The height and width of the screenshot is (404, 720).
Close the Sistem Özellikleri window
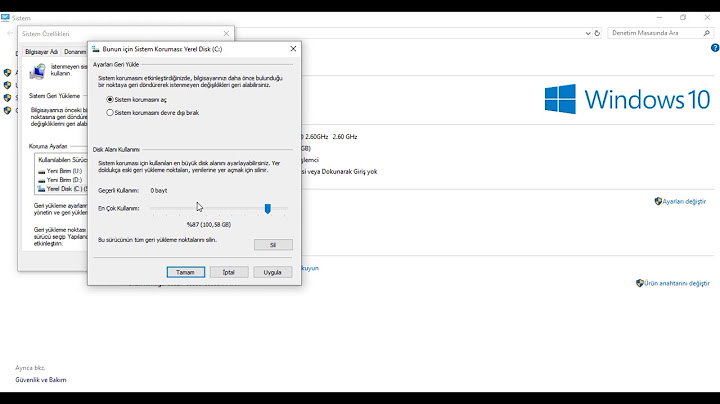(x=226, y=34)
